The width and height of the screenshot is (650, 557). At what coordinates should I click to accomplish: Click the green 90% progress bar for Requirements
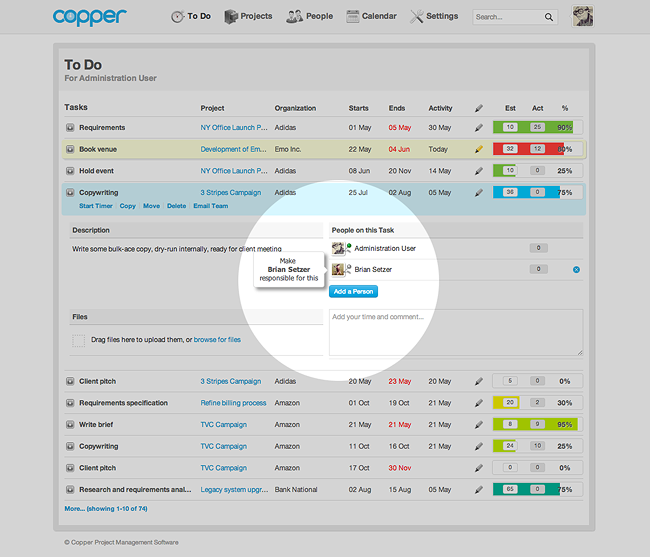538,127
